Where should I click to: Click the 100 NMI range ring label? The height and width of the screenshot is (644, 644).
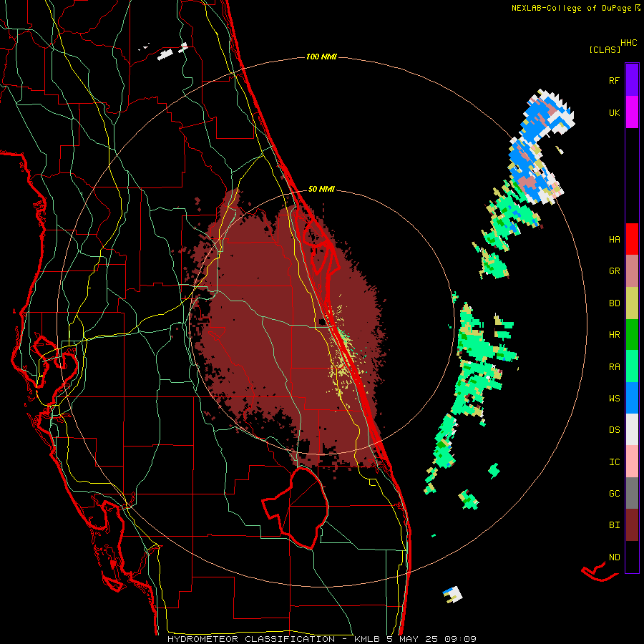click(x=321, y=57)
